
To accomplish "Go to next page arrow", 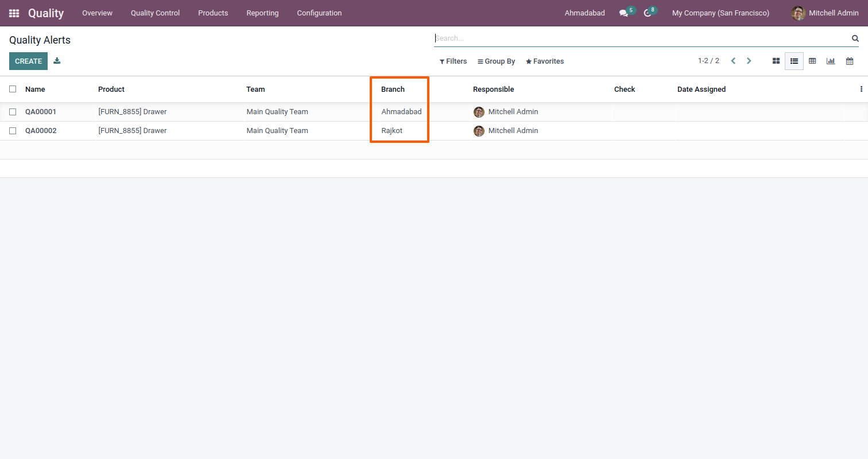I will point(749,61).
